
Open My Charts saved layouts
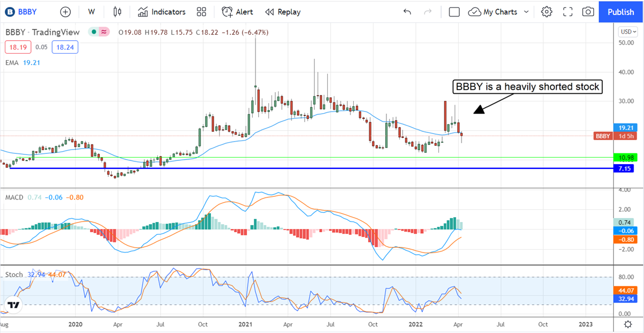click(493, 12)
